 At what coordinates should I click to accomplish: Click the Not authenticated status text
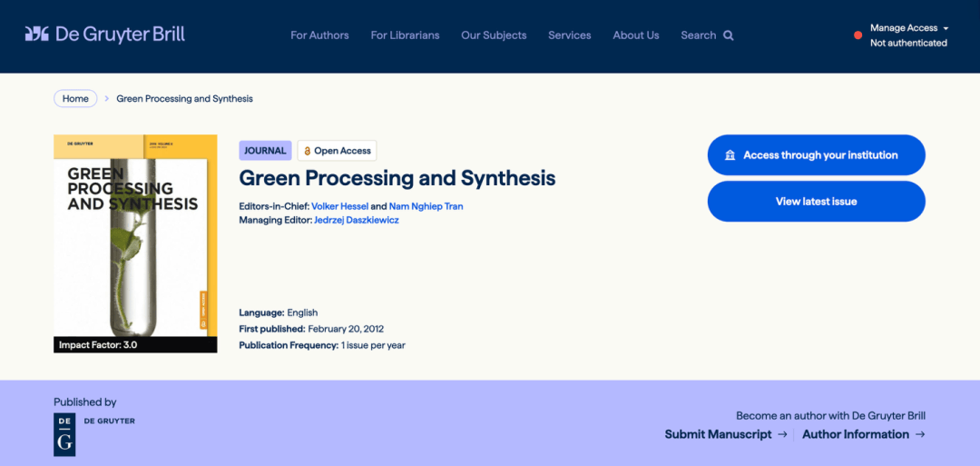[908, 44]
